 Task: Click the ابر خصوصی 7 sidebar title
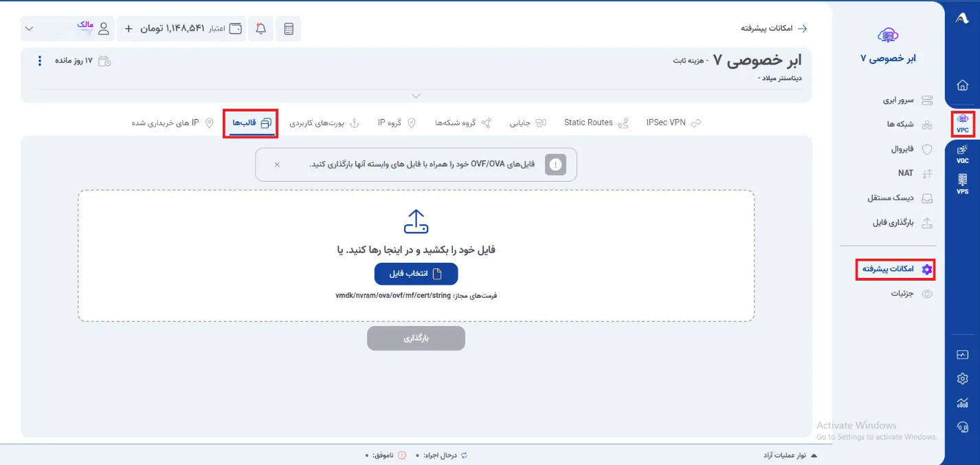tap(888, 58)
